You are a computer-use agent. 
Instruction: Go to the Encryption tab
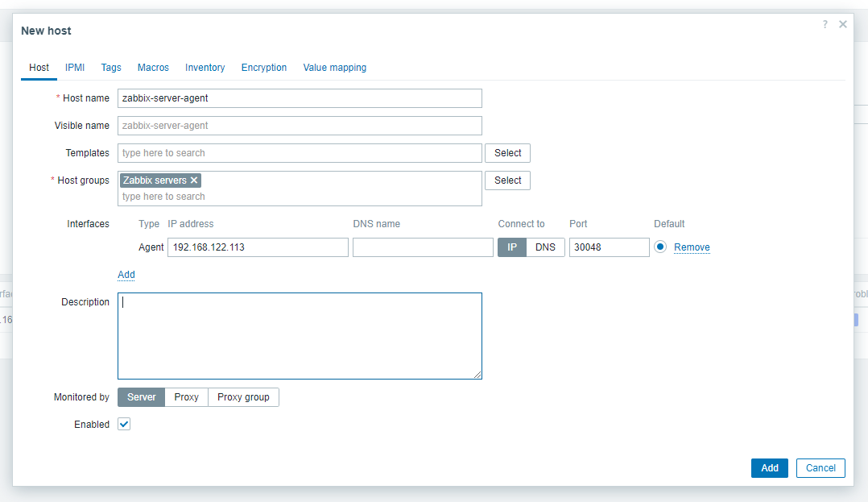tap(264, 68)
